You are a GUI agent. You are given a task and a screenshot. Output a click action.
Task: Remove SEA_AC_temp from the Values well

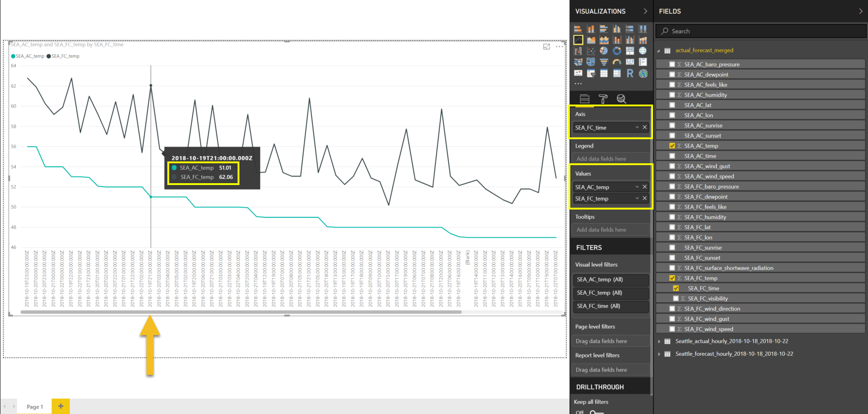[x=645, y=186]
